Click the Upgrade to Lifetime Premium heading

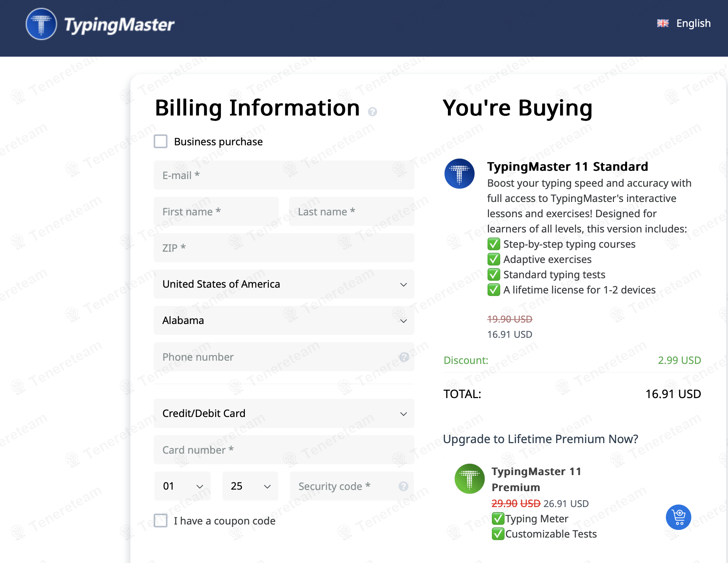(540, 439)
